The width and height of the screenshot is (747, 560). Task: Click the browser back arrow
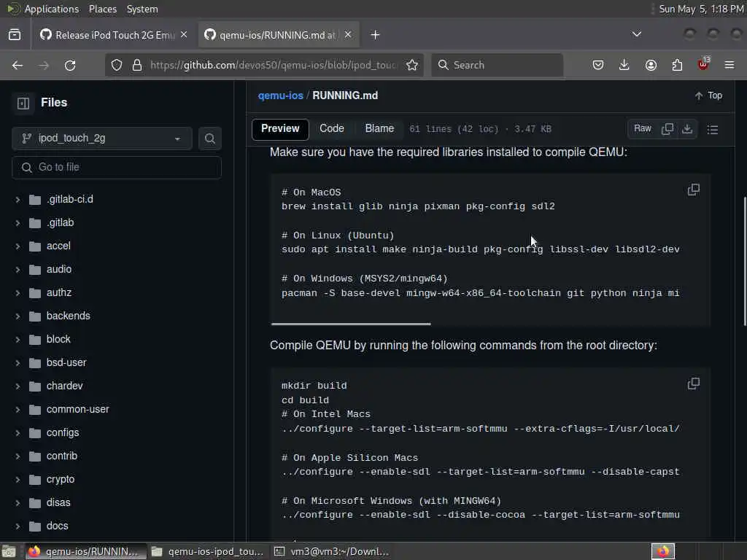coord(18,65)
